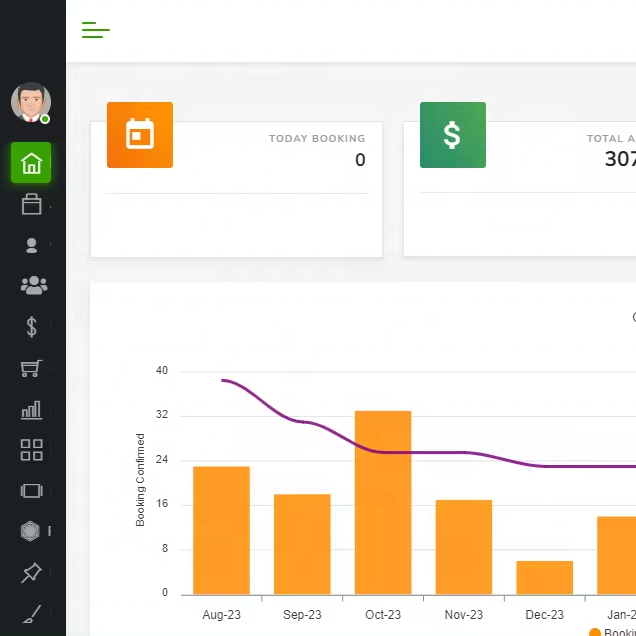Open the carousel slides icon in sidebar
Viewport: 636px width, 636px height.
pos(32,491)
